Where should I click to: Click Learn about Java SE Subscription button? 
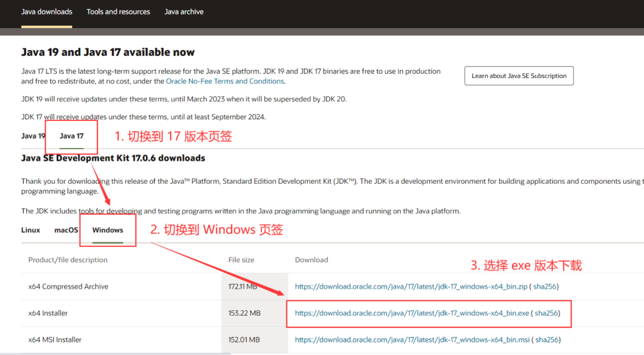click(x=519, y=76)
